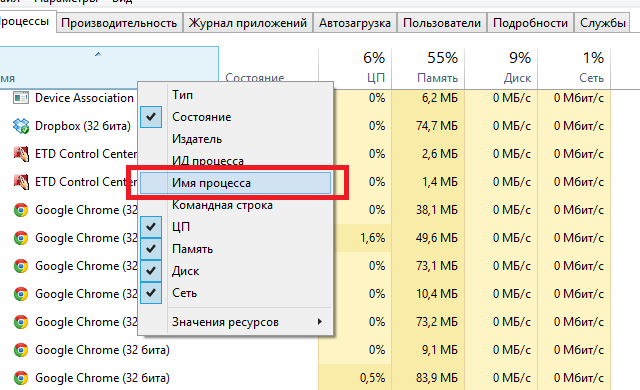Click the 0 МБ/с disk value in Dropbox row
640x390 pixels.
click(x=512, y=126)
